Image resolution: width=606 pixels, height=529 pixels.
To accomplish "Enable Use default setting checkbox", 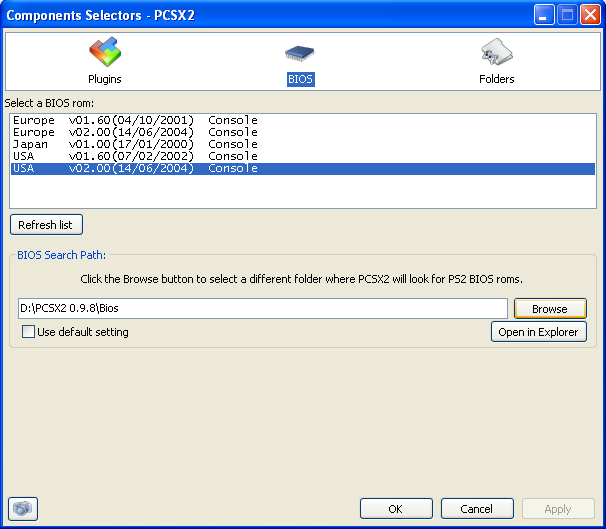I will (28, 332).
